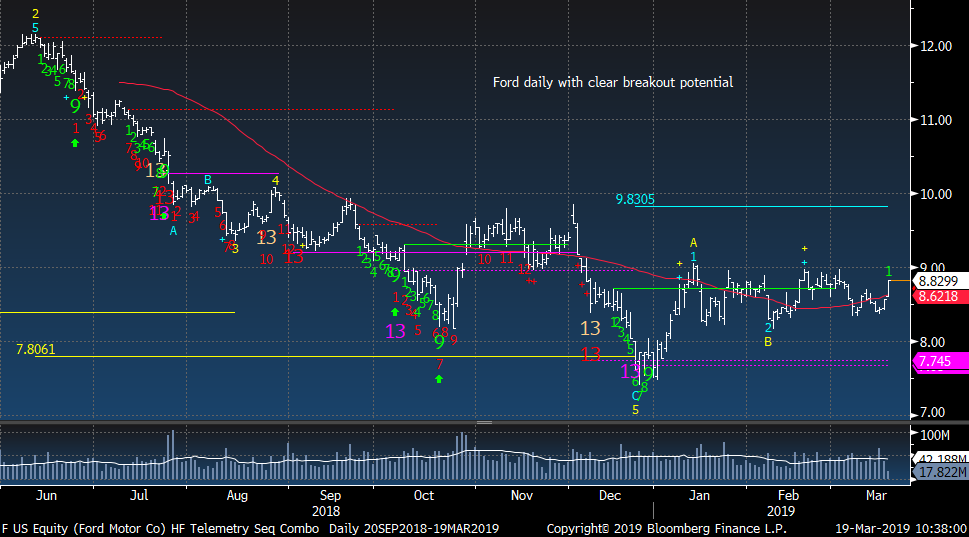Click the pane divider handle above volume
The height and width of the screenshot is (537, 969).
[484, 423]
